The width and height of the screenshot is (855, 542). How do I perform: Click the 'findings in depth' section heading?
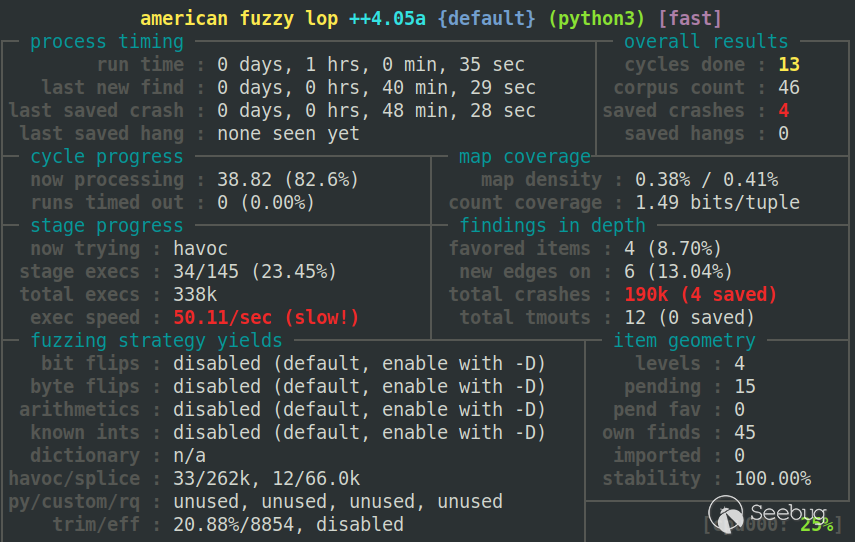coord(552,225)
